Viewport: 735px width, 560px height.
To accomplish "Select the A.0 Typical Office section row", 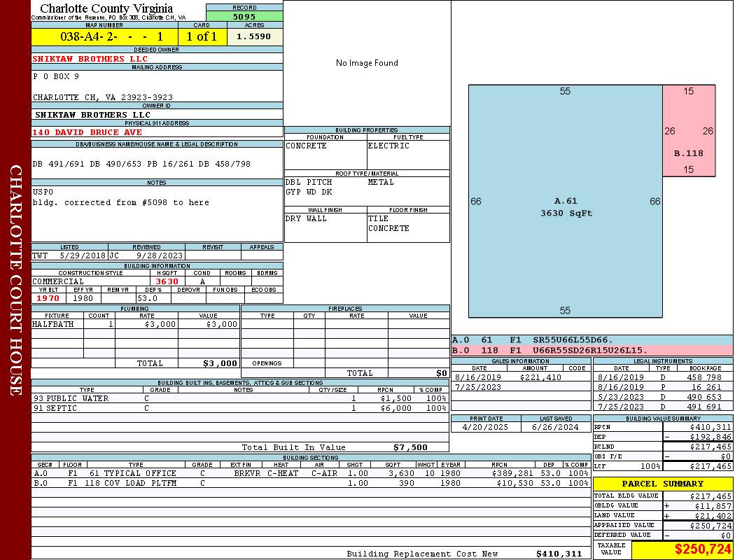I will coord(311,473).
